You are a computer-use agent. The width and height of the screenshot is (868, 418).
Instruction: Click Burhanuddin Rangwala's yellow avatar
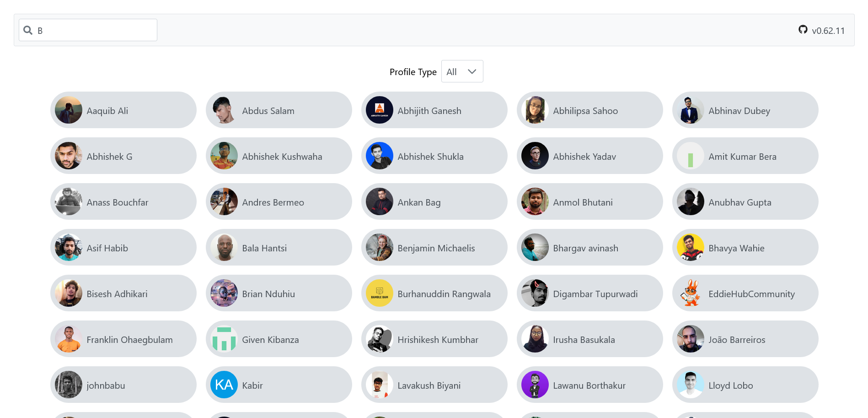coord(379,293)
